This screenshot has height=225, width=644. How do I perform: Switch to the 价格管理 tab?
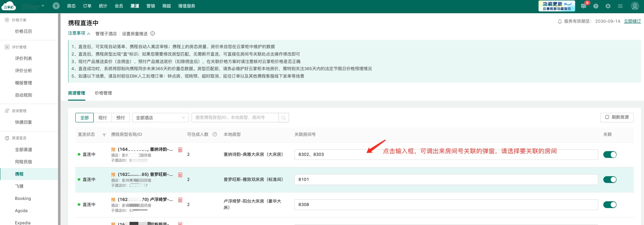(x=103, y=93)
